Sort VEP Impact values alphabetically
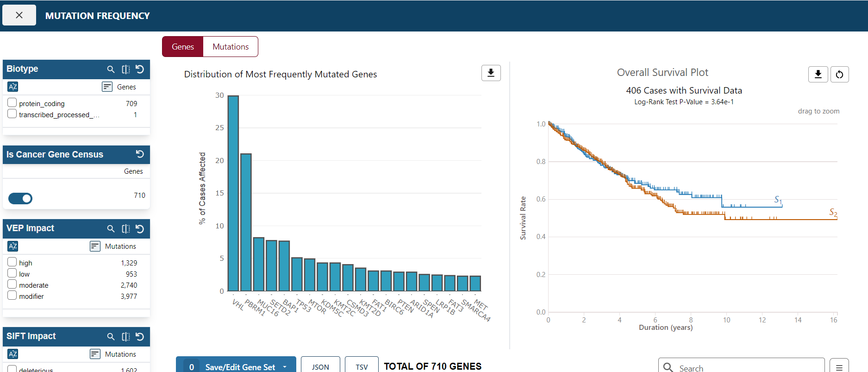 [x=13, y=246]
